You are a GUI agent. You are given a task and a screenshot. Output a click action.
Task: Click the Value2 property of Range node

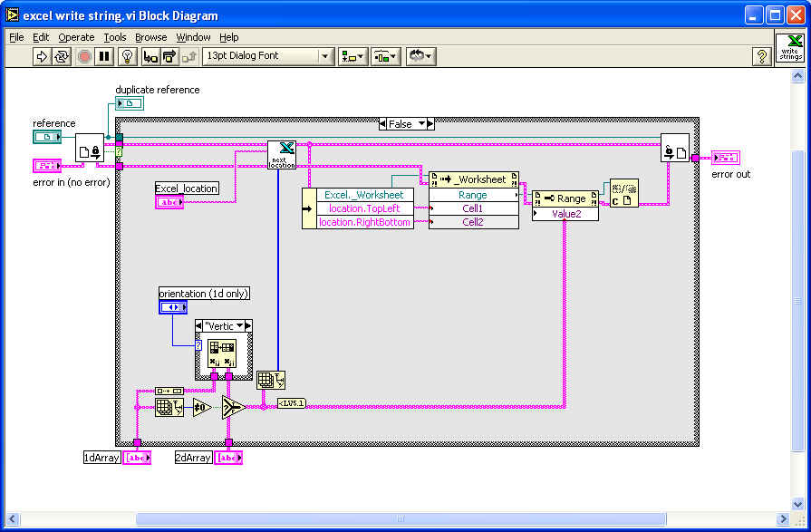click(565, 214)
